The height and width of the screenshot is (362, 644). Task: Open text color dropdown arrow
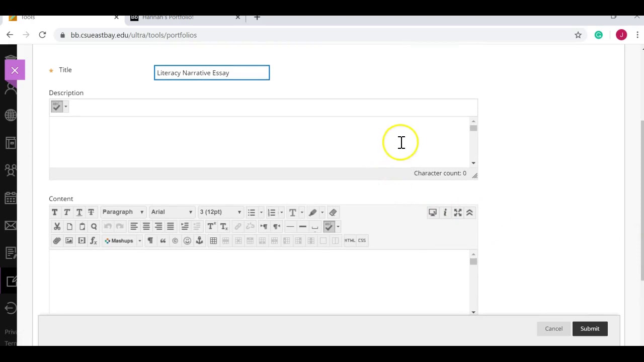(302, 213)
